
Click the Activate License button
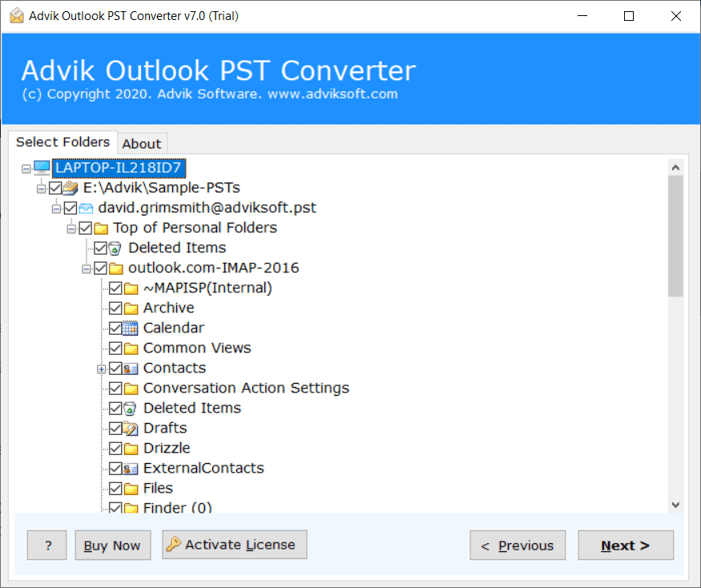234,545
